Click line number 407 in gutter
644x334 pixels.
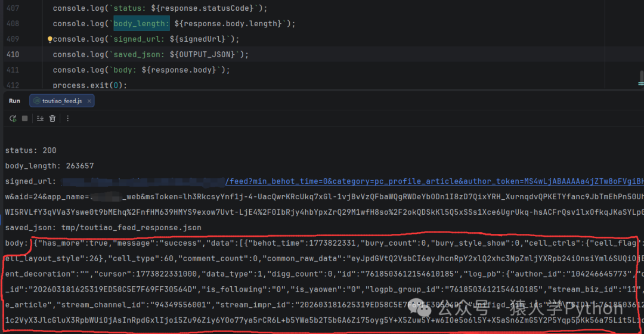(x=13, y=8)
